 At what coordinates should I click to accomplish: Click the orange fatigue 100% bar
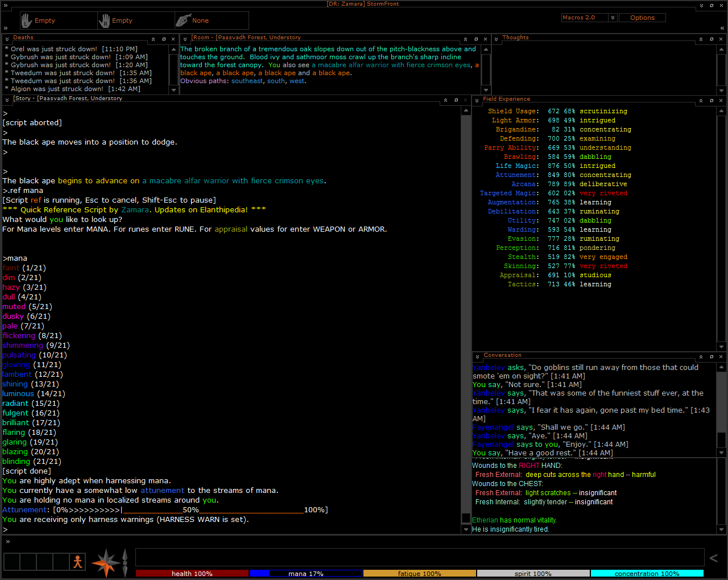[x=420, y=574]
